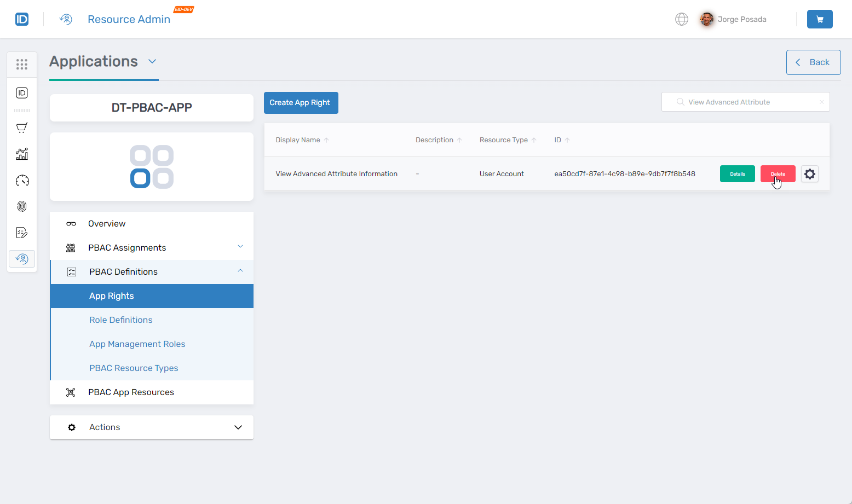Click the shopping cart button in header
Screen dimensions: 852x504
tap(819, 19)
